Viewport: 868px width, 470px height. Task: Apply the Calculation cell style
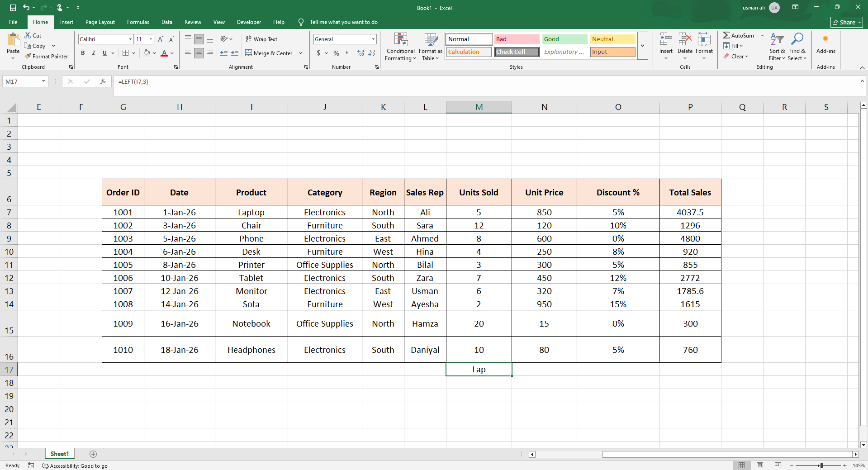click(x=469, y=52)
